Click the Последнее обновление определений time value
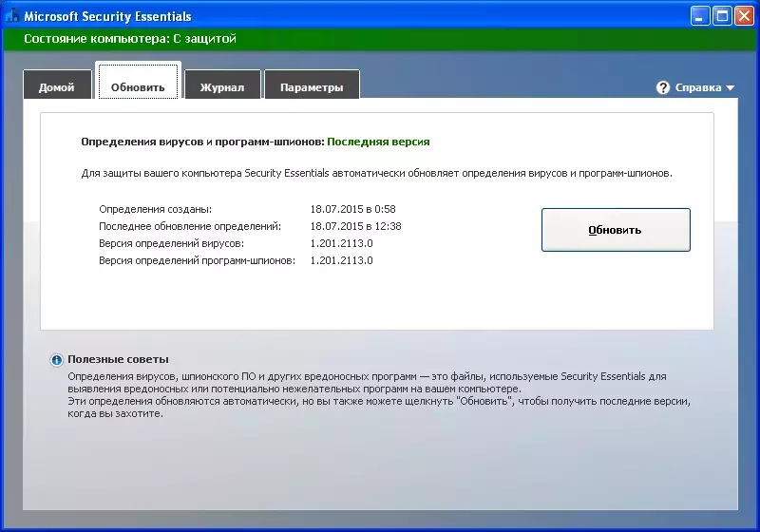This screenshot has width=760, height=532. [x=355, y=226]
